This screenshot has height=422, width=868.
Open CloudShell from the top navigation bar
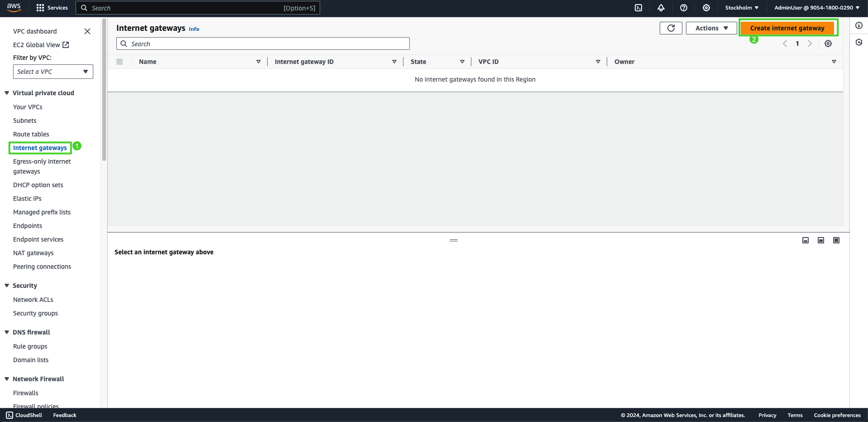coord(638,8)
